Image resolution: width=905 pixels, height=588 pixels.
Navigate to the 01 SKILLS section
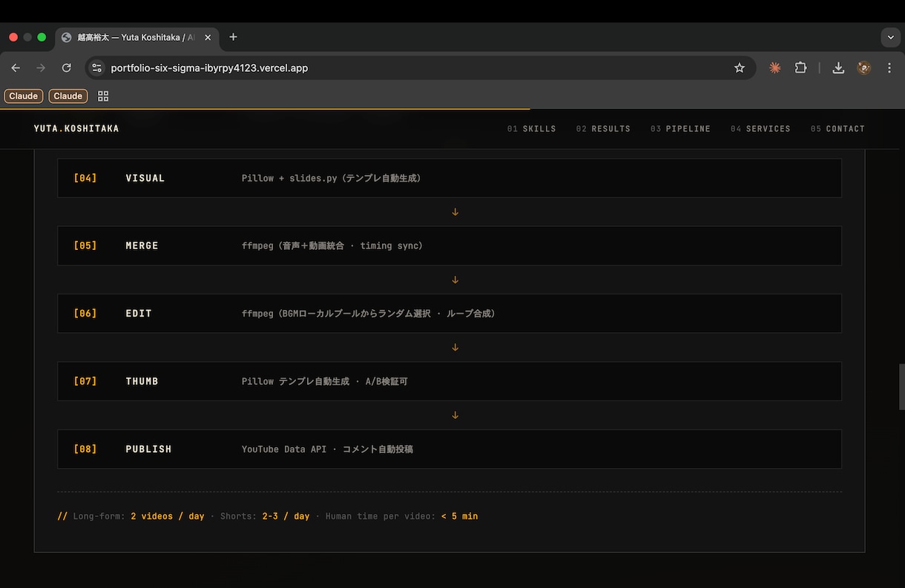click(x=532, y=129)
